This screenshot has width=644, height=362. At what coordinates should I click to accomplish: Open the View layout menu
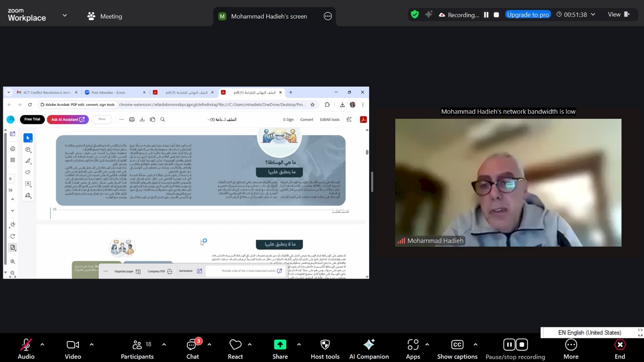[x=618, y=14]
